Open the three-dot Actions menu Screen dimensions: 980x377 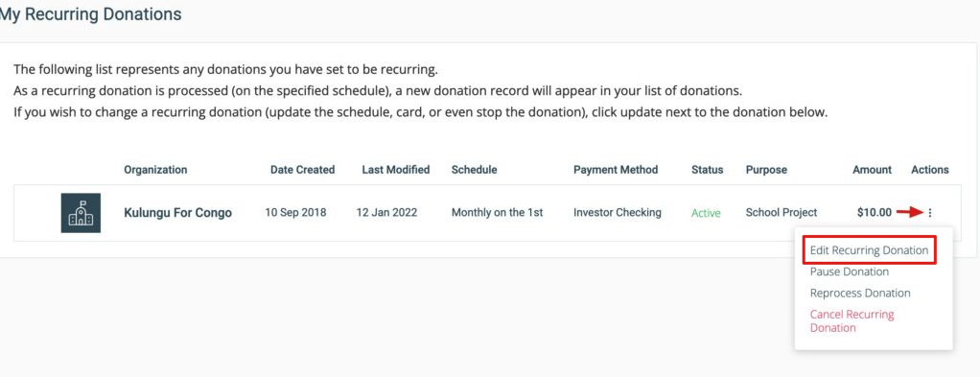[930, 213]
